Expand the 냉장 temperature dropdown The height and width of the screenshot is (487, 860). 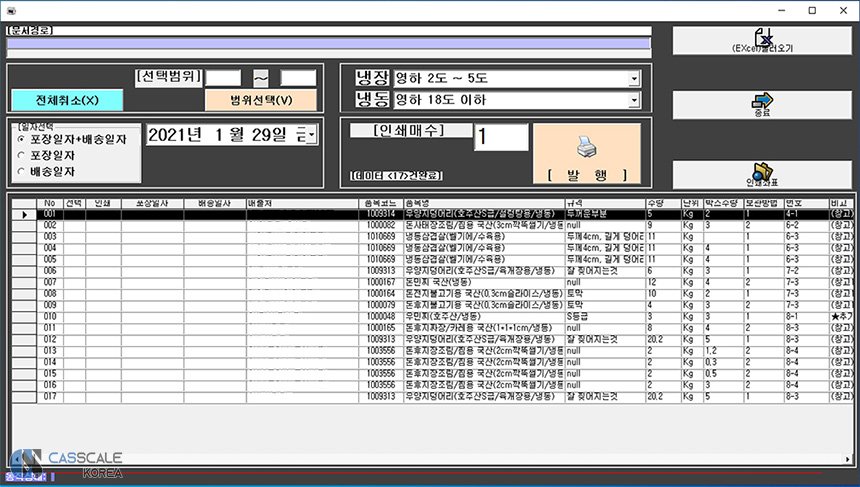click(x=633, y=79)
